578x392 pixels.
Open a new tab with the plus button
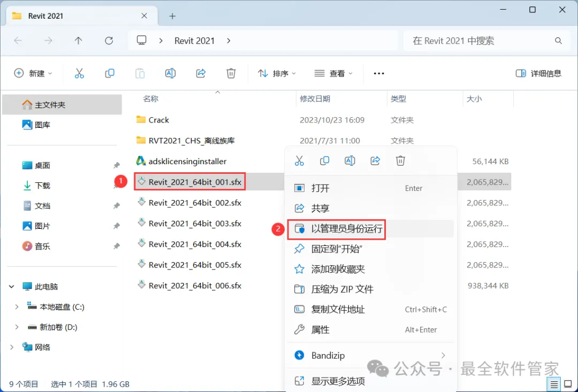[172, 16]
